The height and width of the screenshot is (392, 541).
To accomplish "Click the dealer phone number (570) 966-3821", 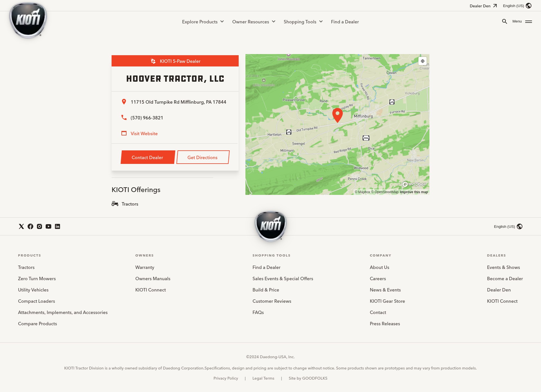I will (147, 118).
